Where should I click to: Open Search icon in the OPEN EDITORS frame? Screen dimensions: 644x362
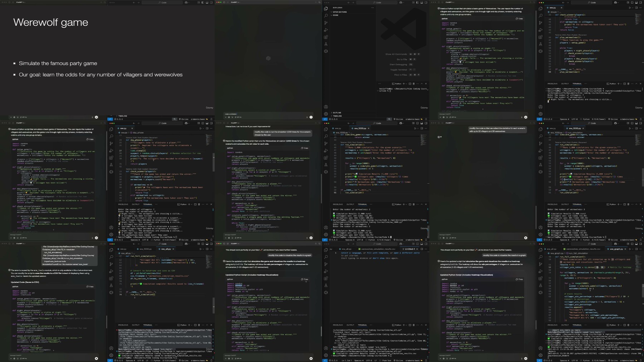pyautogui.click(x=326, y=16)
